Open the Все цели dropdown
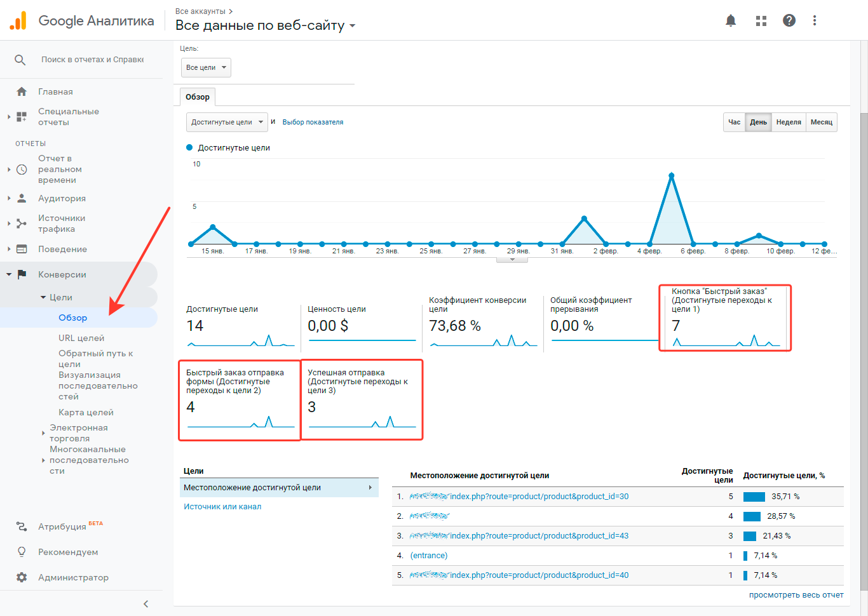 pos(206,67)
